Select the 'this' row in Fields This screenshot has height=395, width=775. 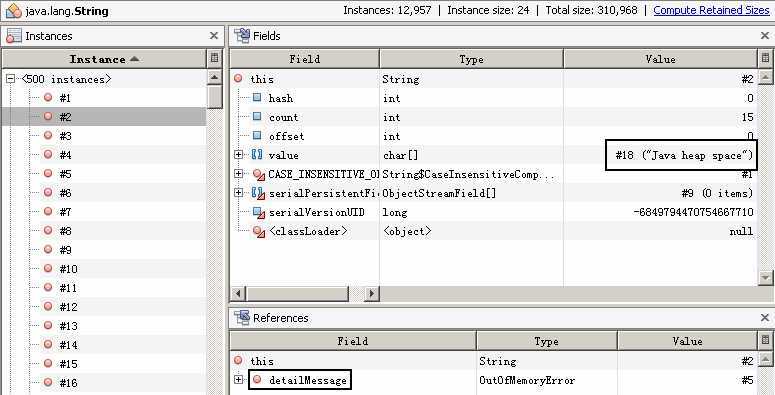pyautogui.click(x=493, y=79)
